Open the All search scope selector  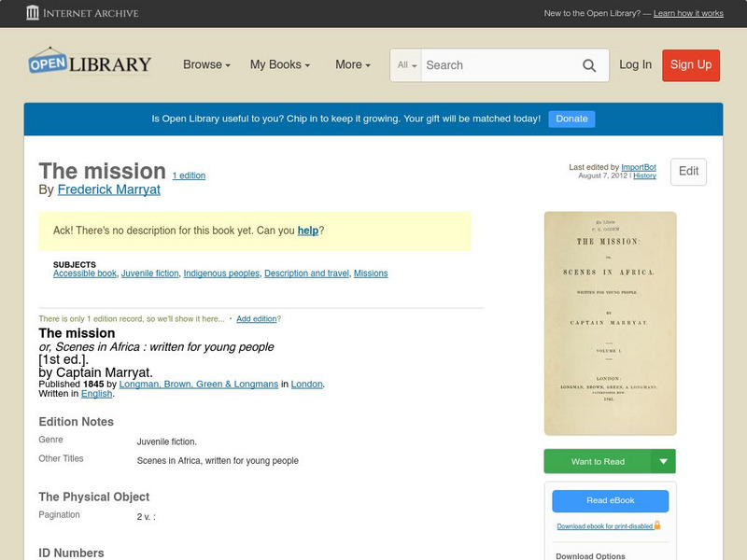point(406,65)
